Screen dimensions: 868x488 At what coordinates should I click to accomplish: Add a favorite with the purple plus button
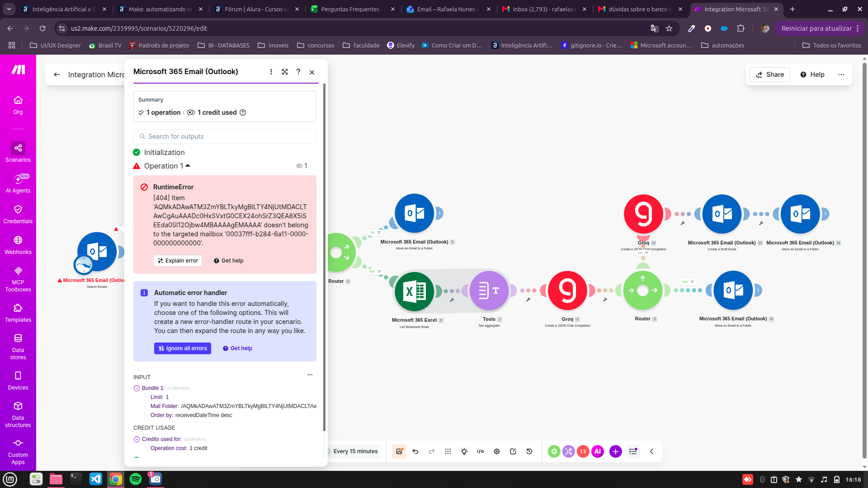[616, 451]
